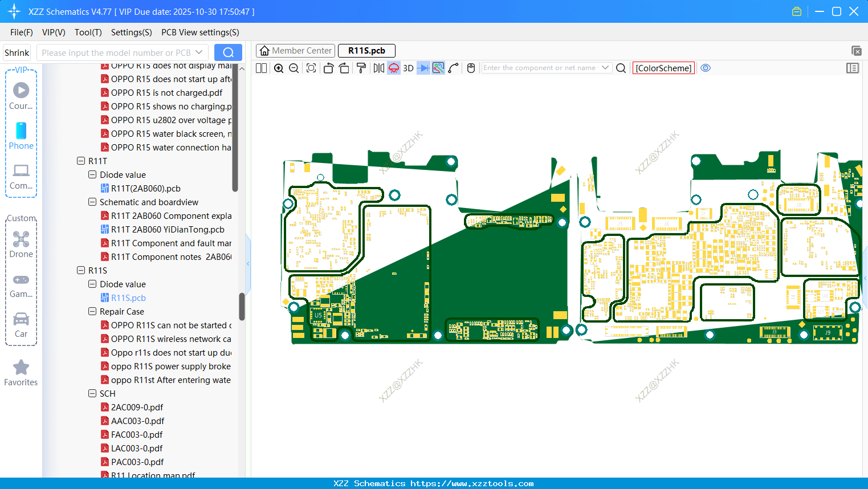868x489 pixels.
Task: Open the Course section in sidebar
Action: point(21,96)
